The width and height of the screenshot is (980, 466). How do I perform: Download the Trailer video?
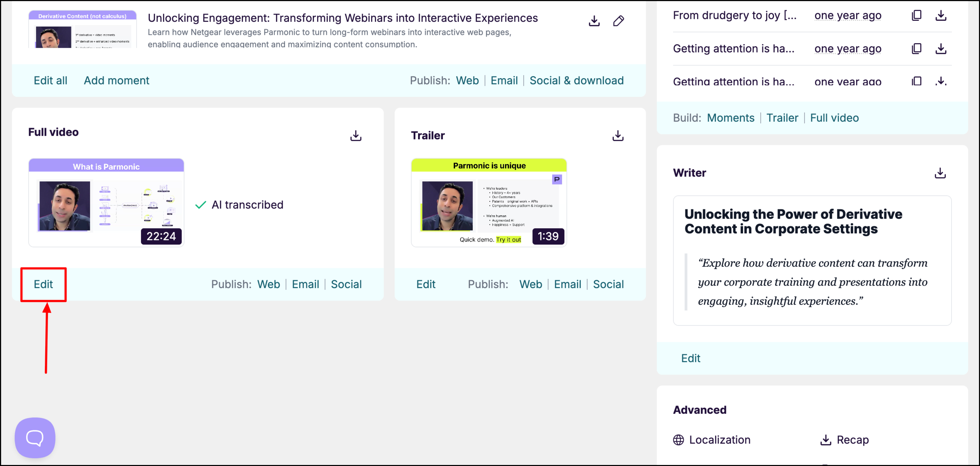click(618, 136)
